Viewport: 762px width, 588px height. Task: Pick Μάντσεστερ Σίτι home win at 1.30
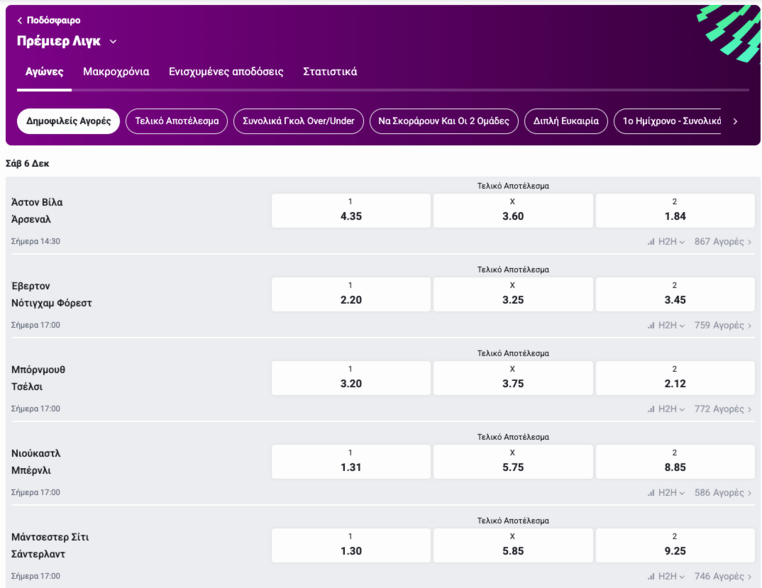pos(350,545)
